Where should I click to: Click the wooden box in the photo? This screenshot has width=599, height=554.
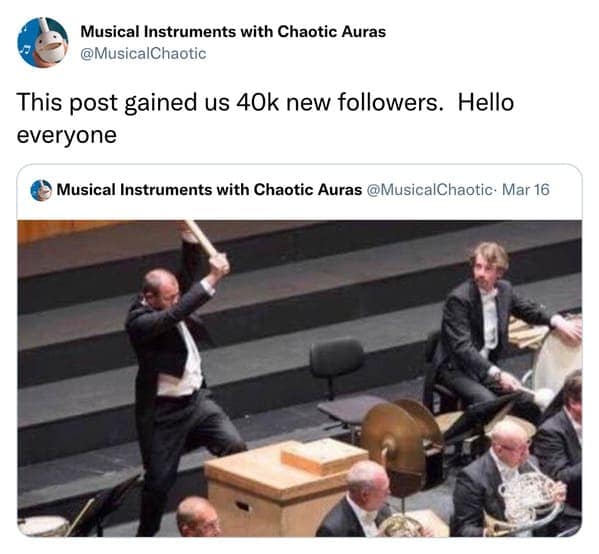[x=285, y=487]
